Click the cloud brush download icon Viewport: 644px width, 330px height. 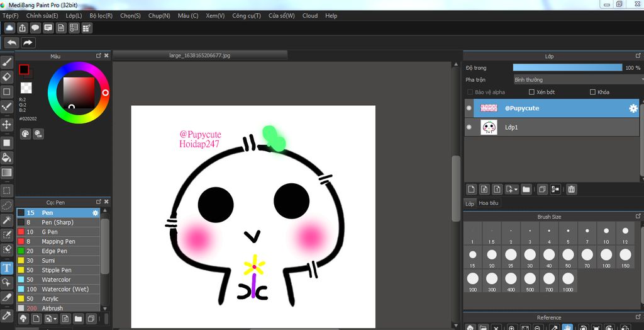23,319
